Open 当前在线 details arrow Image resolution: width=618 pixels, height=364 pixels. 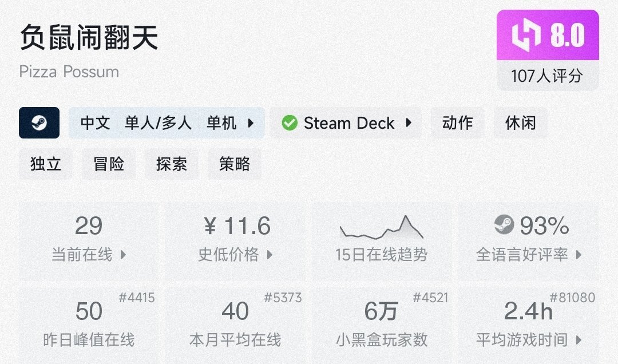click(x=123, y=255)
